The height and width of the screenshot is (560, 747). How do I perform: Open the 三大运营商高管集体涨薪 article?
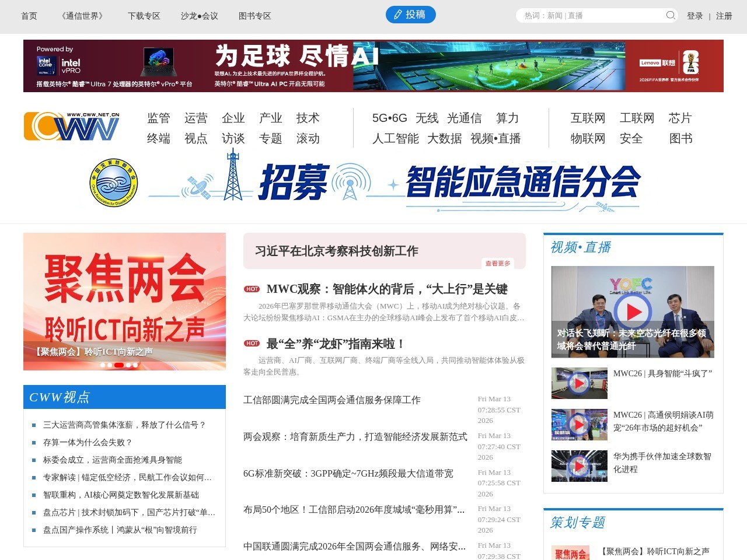123,425
